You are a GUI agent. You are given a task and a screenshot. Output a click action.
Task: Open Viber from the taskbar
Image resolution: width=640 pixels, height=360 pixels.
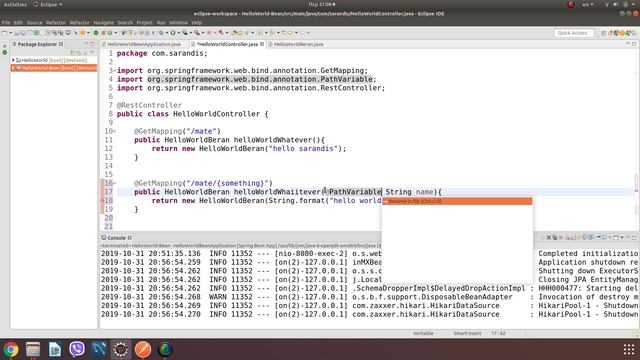pos(77,349)
